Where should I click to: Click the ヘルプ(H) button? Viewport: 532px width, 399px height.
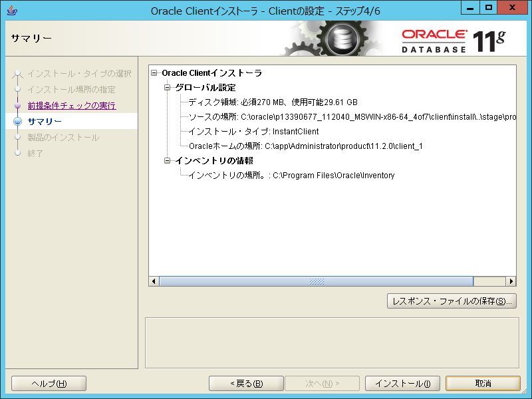click(x=49, y=384)
